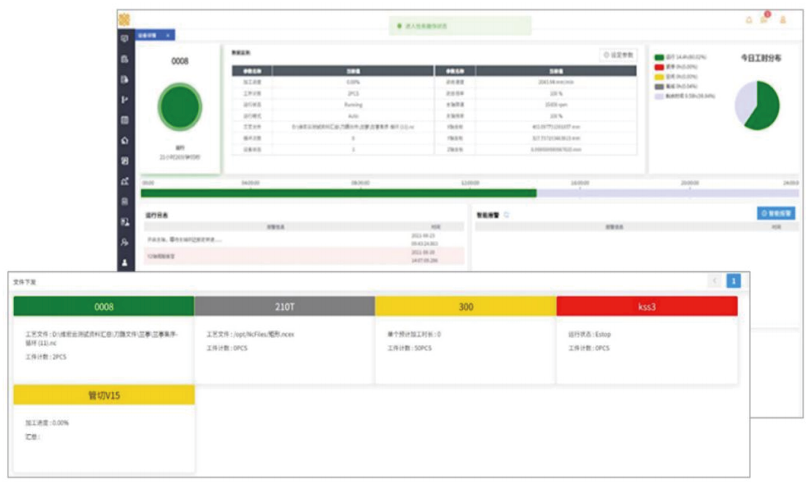Viewport: 809px width, 482px height.
Task: Click the 0008 device number above the status circle
Action: point(180,61)
